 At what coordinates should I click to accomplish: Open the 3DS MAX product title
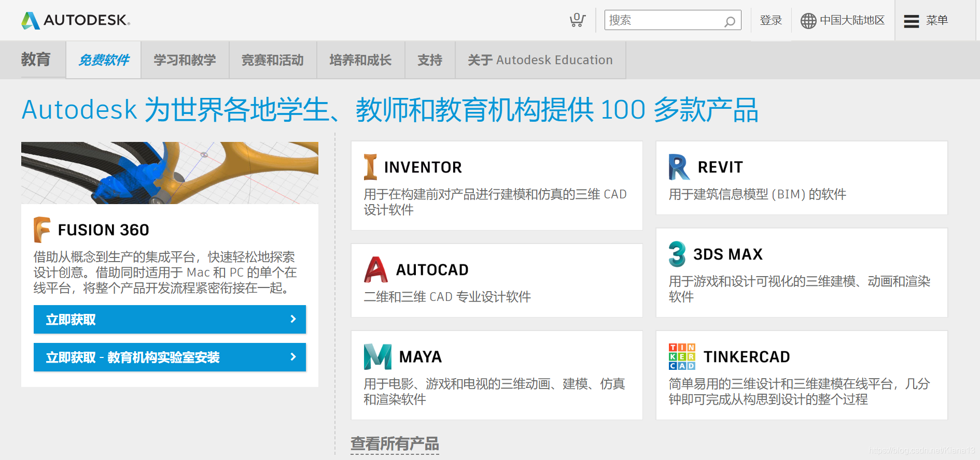coord(728,254)
